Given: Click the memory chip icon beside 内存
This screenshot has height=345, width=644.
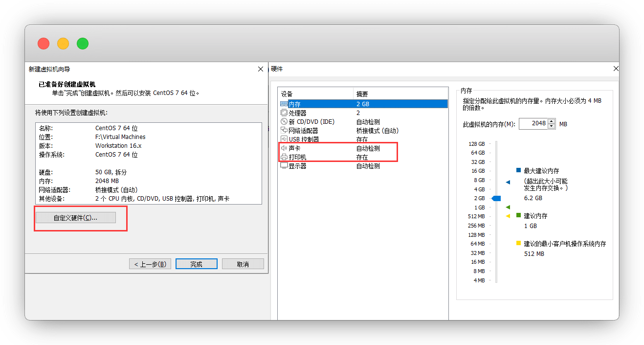Looking at the screenshot, I should click(x=284, y=104).
